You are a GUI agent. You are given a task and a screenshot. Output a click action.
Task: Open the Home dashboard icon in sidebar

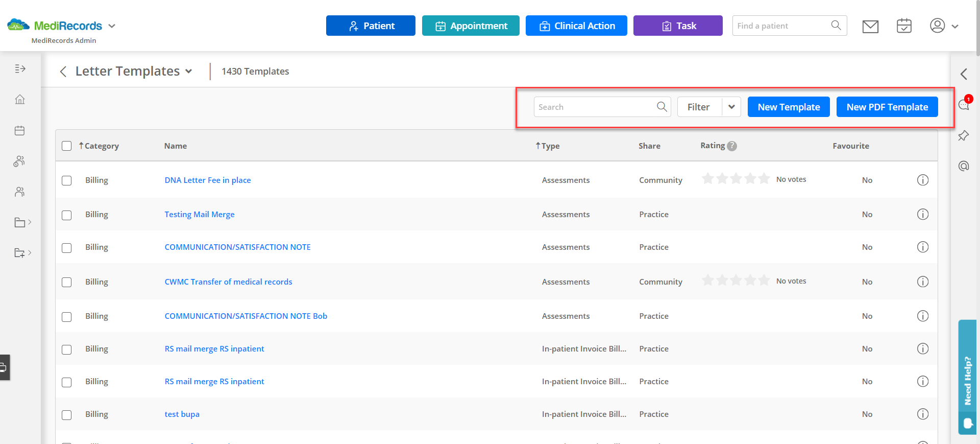point(20,99)
